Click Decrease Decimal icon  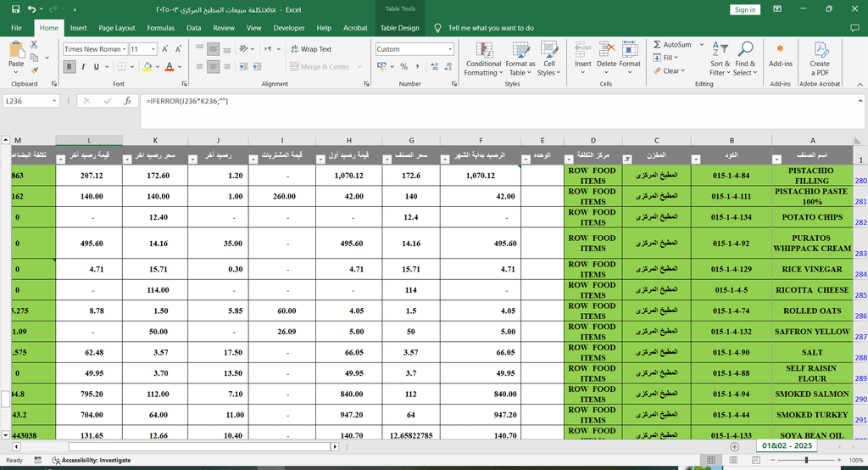click(x=448, y=66)
